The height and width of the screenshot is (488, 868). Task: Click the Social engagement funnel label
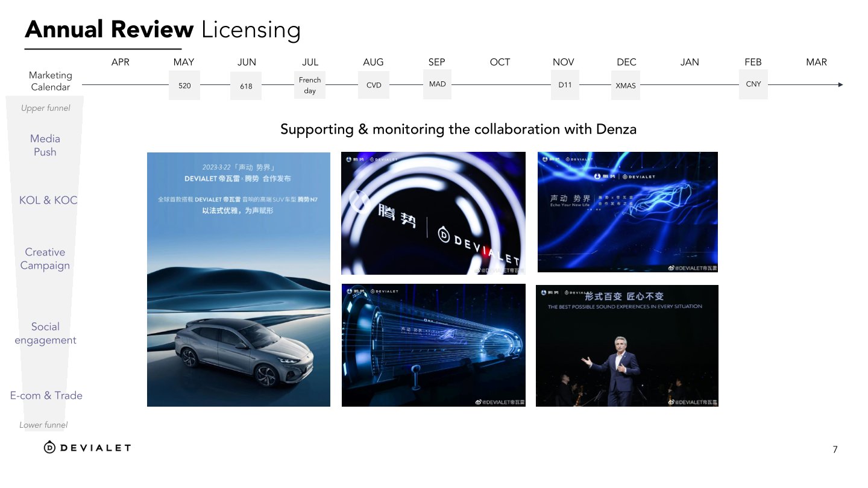(x=46, y=333)
